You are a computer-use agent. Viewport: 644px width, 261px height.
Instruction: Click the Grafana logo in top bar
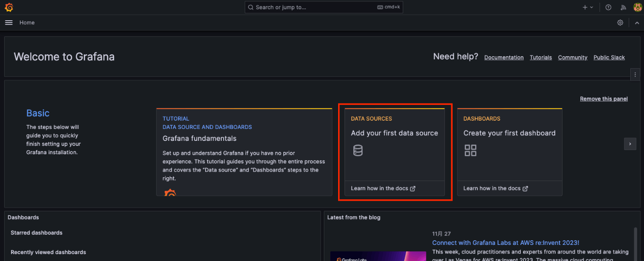[x=9, y=7]
